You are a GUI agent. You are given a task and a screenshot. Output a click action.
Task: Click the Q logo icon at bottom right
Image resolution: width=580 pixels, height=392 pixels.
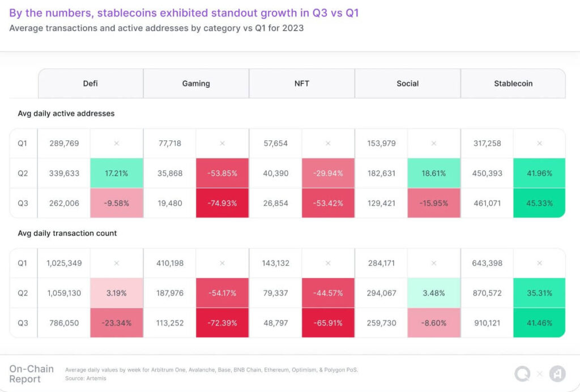(x=522, y=374)
